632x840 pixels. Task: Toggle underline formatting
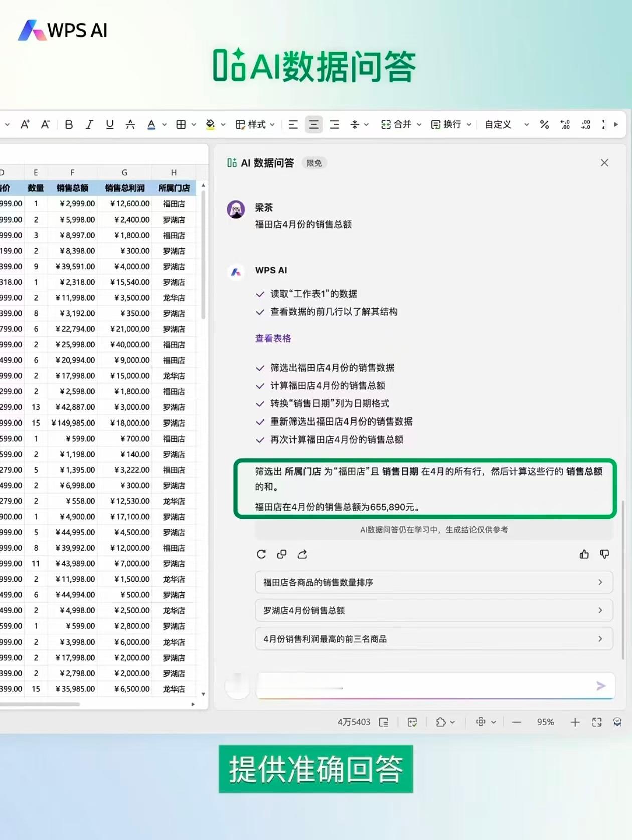click(109, 124)
